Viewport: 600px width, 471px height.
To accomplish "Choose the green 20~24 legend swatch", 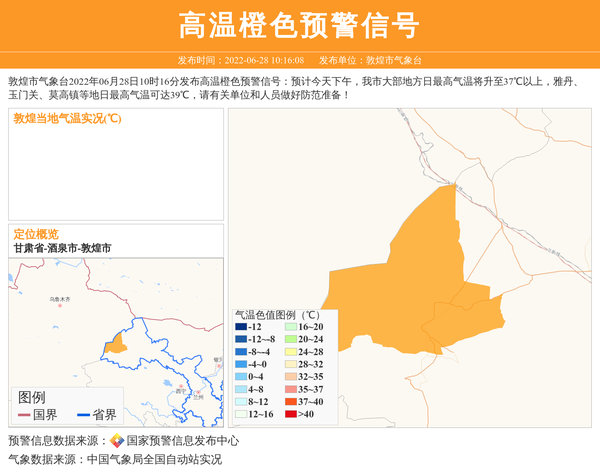I will (x=291, y=339).
